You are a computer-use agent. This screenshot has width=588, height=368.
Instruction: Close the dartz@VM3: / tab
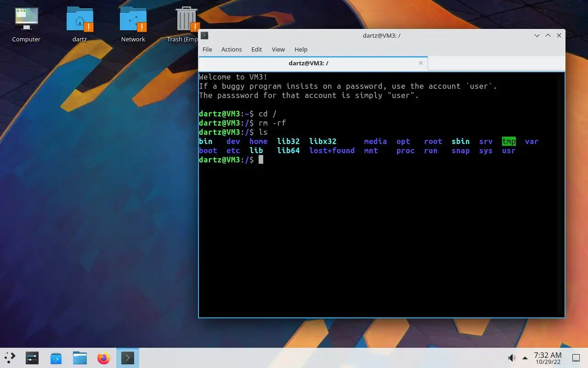coord(420,63)
